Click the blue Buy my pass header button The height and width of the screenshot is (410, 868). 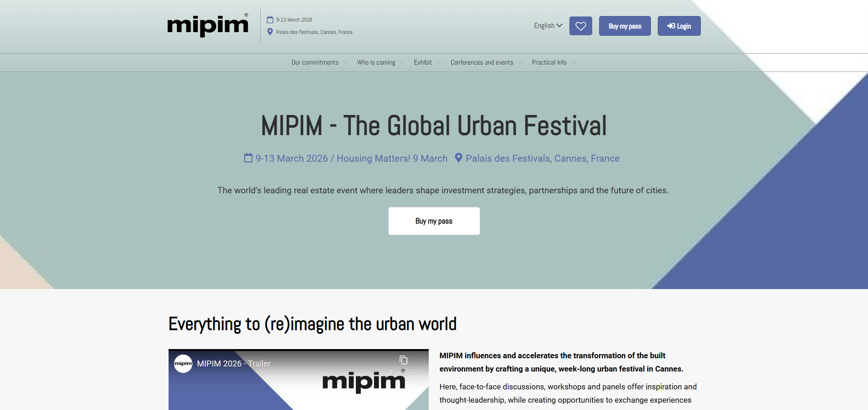pos(625,26)
